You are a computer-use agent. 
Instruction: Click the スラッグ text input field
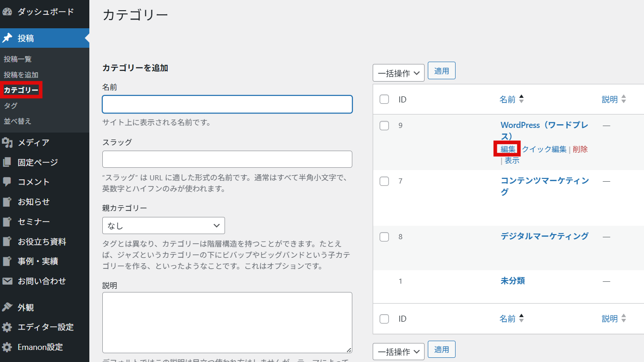tap(227, 159)
